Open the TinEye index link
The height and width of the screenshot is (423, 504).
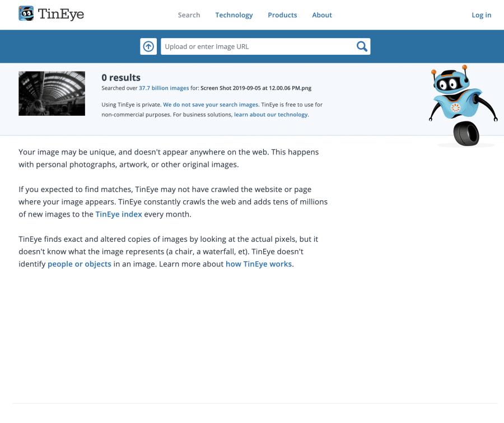(x=119, y=214)
